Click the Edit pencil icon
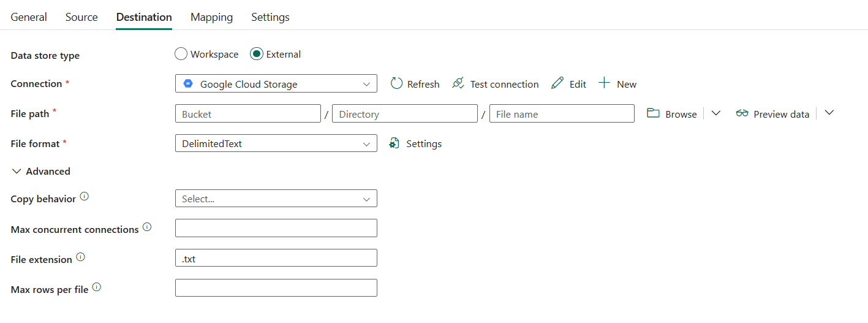The image size is (868, 323). (557, 83)
